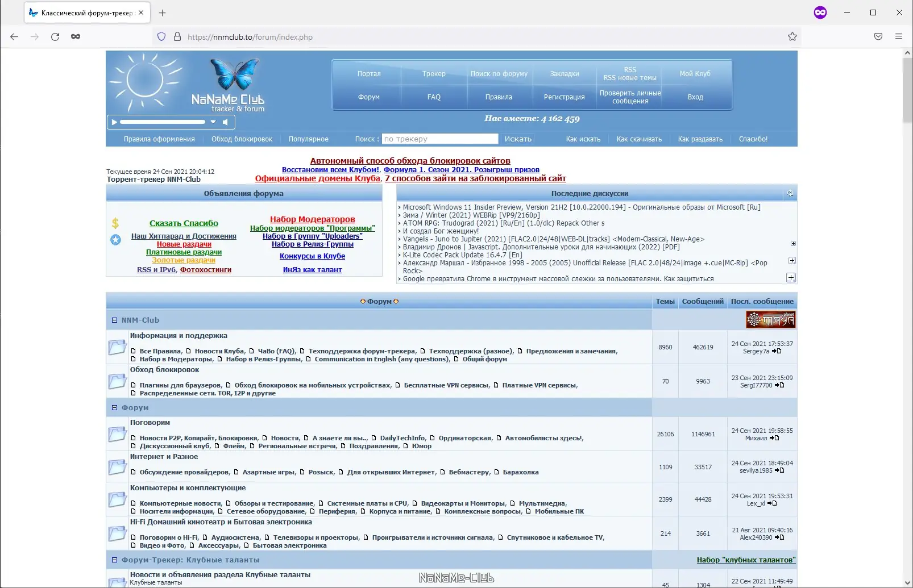Open the folder icon beside Поговорим forum

pos(118,433)
